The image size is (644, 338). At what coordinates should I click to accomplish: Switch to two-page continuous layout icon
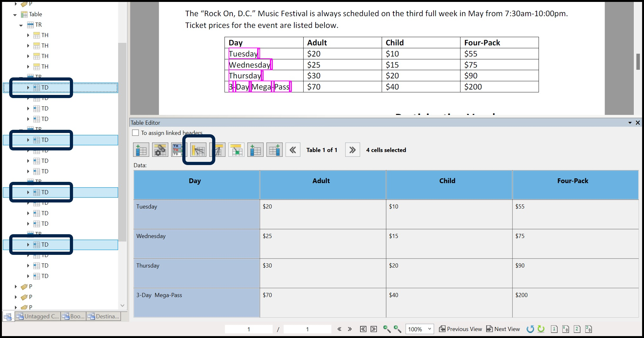588,329
